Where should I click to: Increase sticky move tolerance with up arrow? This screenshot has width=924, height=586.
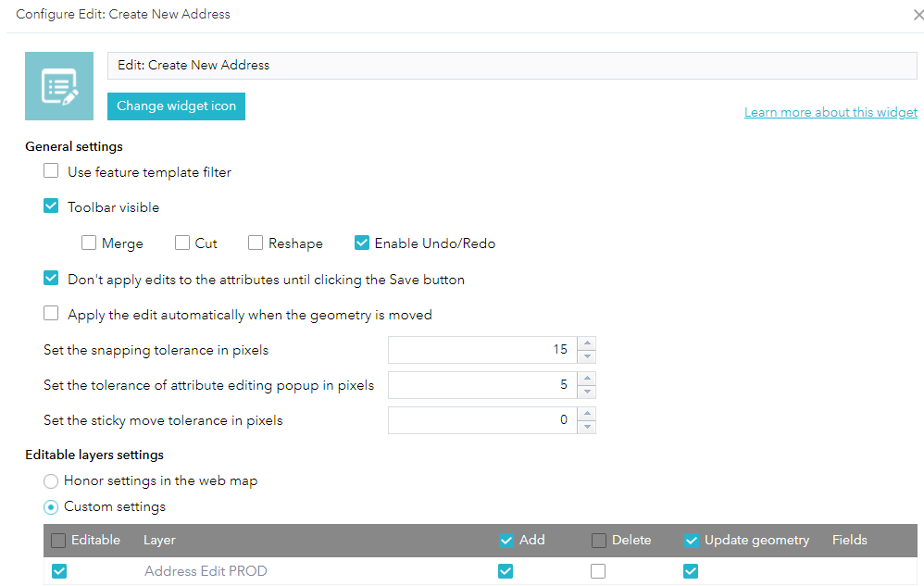pyautogui.click(x=586, y=414)
